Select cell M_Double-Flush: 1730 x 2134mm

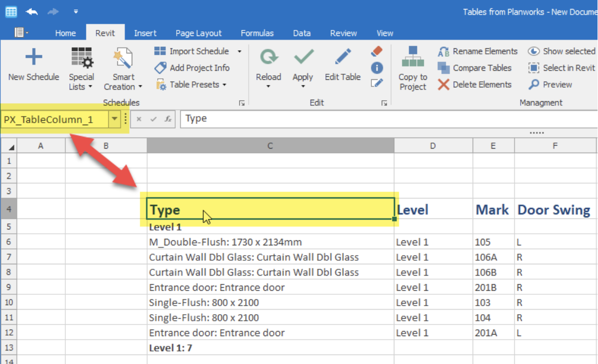271,242
